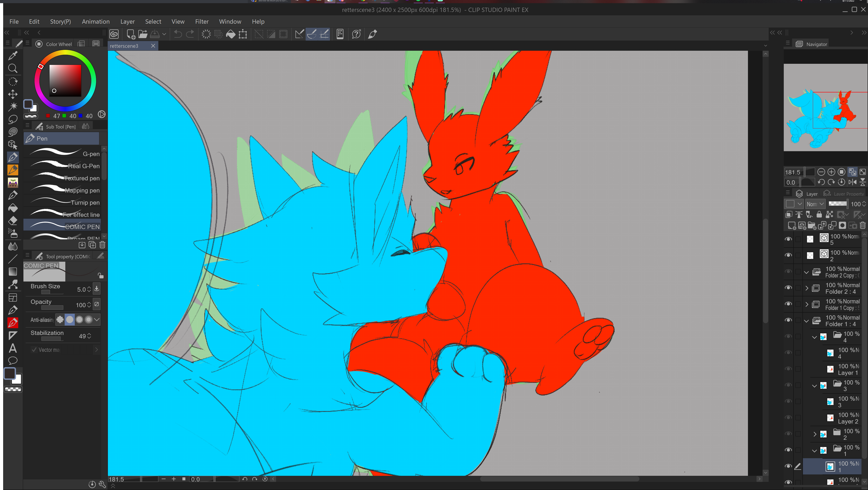This screenshot has width=868, height=490.
Task: Select the Fill bucket tool
Action: coord(13,208)
